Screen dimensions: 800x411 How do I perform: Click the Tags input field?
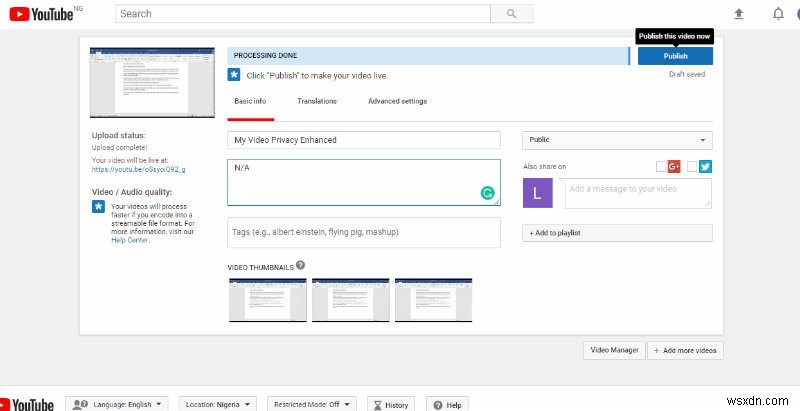pyautogui.click(x=364, y=233)
